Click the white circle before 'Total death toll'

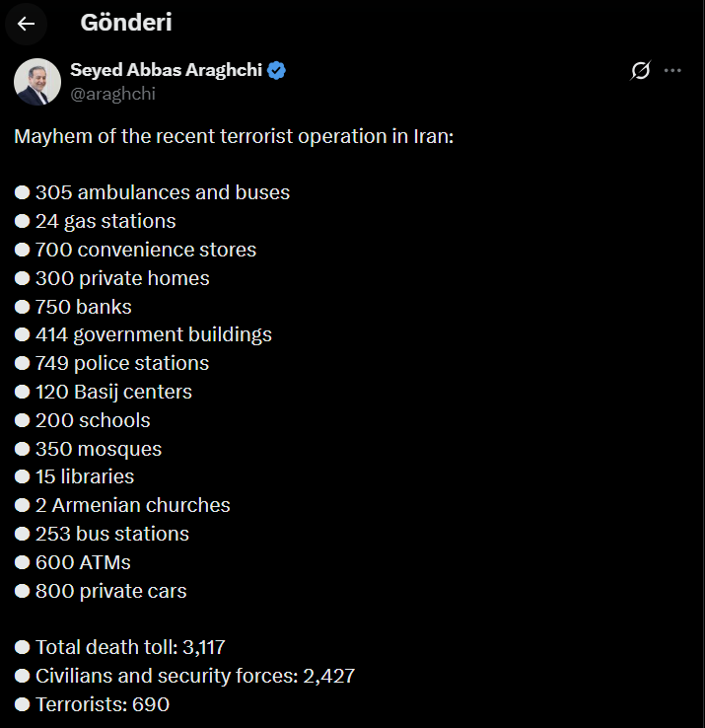pyautogui.click(x=22, y=648)
